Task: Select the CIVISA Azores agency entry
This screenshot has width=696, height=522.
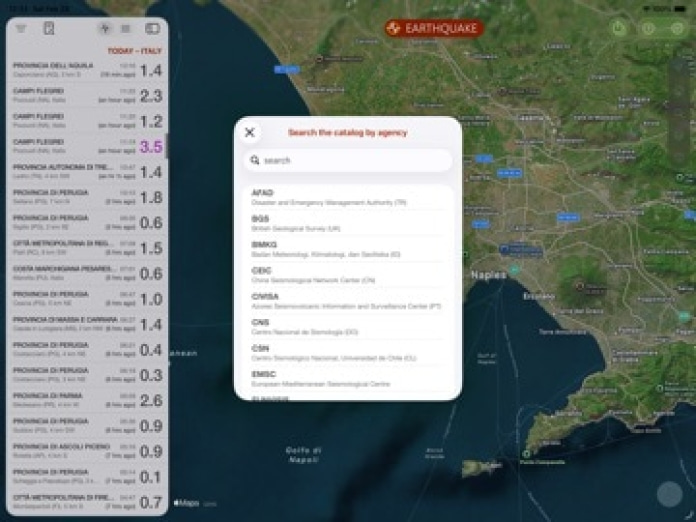Action: (348, 301)
